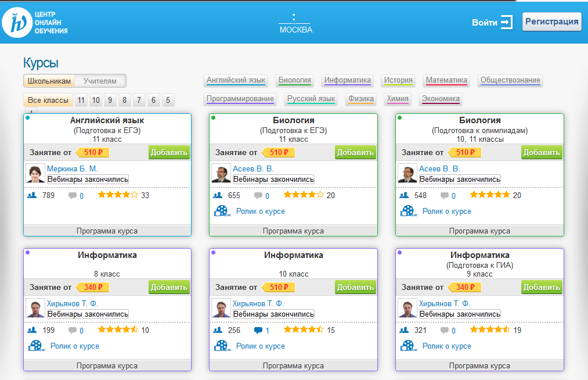
Task: Select Английский язык subject tag
Action: (x=236, y=80)
